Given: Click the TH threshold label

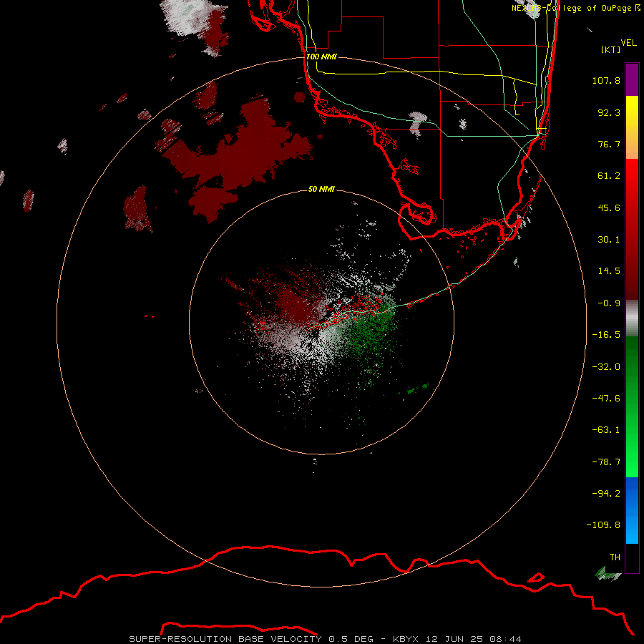Looking at the screenshot, I should click(x=615, y=557).
